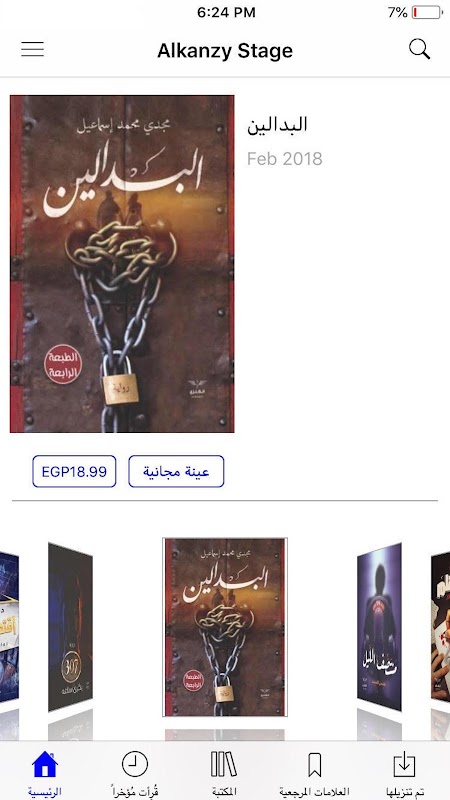The width and height of the screenshot is (450, 800).
Task: Get the free sample (عينة مجانية)
Action: [x=176, y=471]
